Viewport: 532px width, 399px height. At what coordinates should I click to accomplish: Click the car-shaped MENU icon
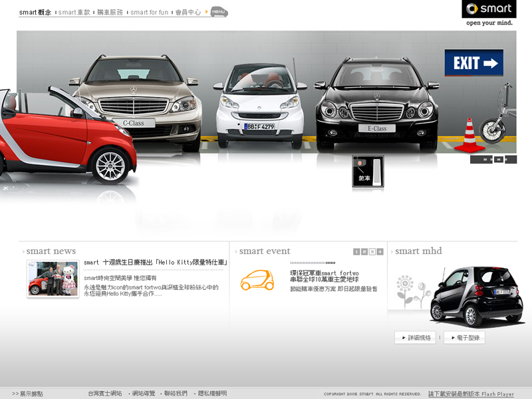click(x=219, y=12)
